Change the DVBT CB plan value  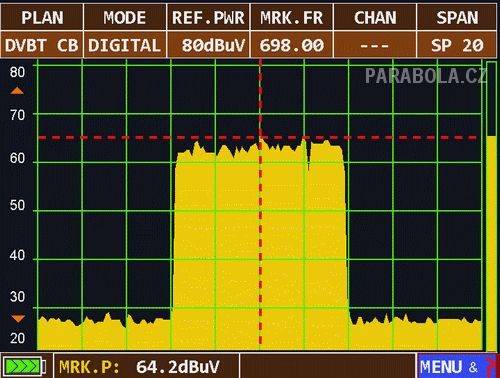[42, 45]
